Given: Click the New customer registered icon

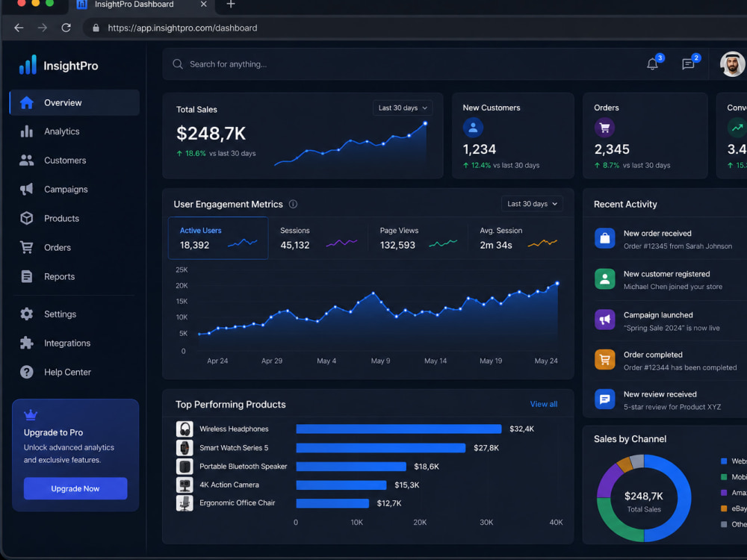Looking at the screenshot, I should pyautogui.click(x=604, y=279).
